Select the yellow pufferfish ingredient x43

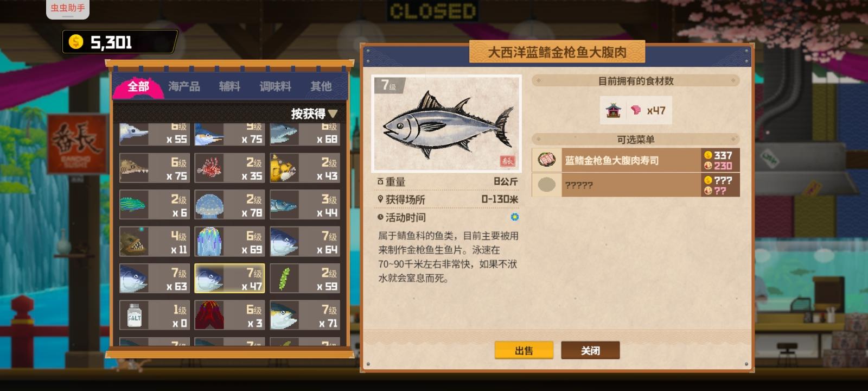tap(305, 168)
